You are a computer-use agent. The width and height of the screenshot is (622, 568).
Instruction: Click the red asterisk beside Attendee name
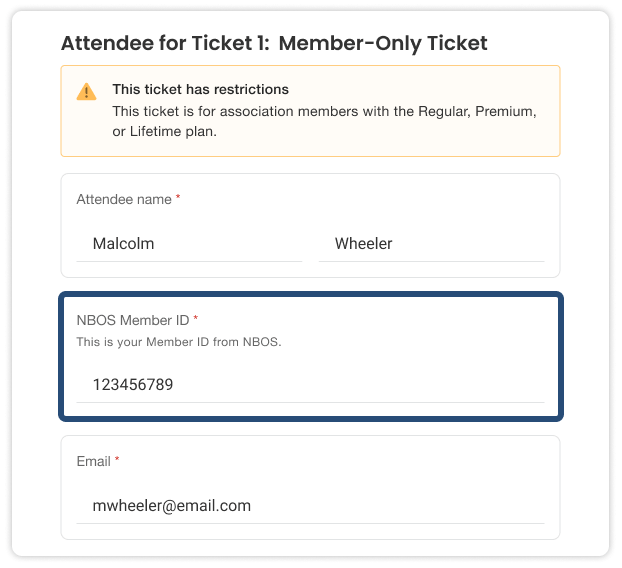(x=178, y=198)
